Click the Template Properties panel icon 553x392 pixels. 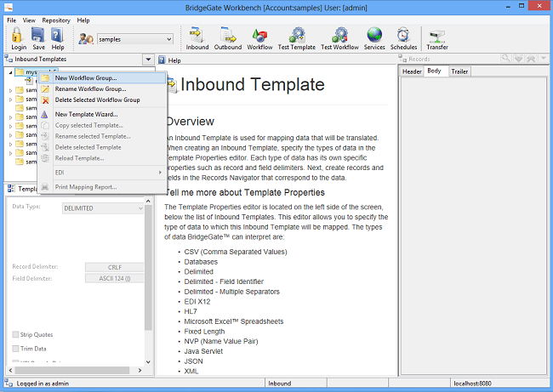pos(11,189)
